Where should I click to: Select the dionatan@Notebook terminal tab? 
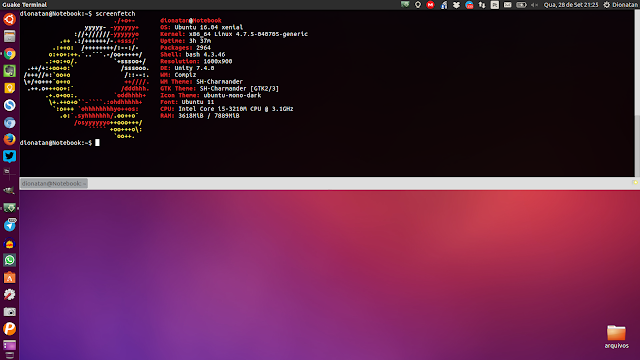(x=53, y=184)
